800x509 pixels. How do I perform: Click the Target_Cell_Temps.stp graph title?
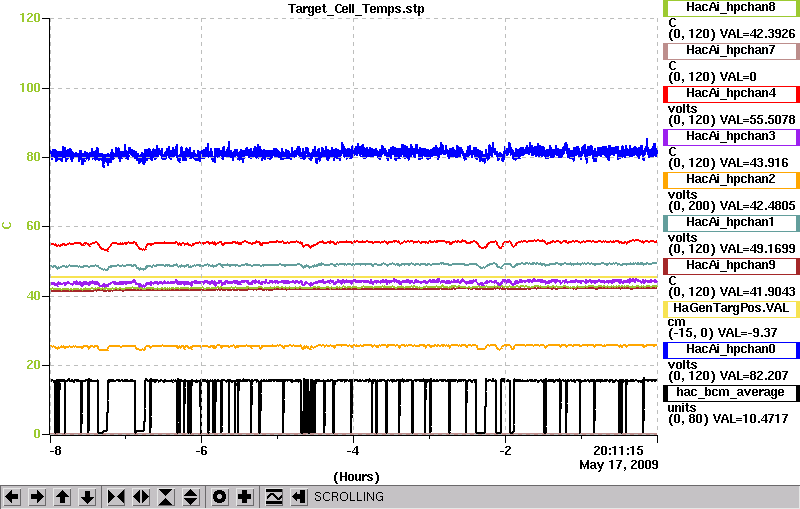(356, 9)
